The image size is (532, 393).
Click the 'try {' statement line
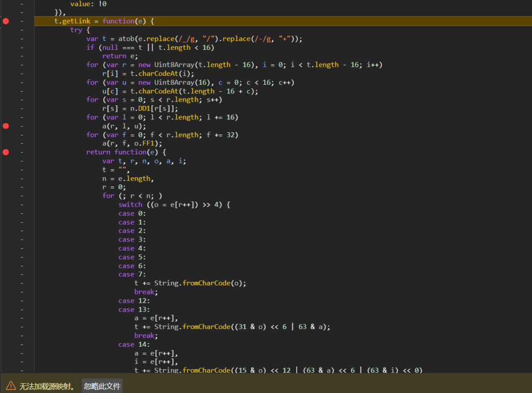coord(80,30)
